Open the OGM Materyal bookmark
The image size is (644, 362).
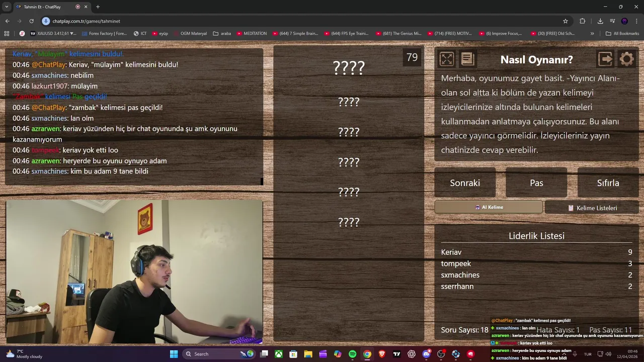click(190, 34)
